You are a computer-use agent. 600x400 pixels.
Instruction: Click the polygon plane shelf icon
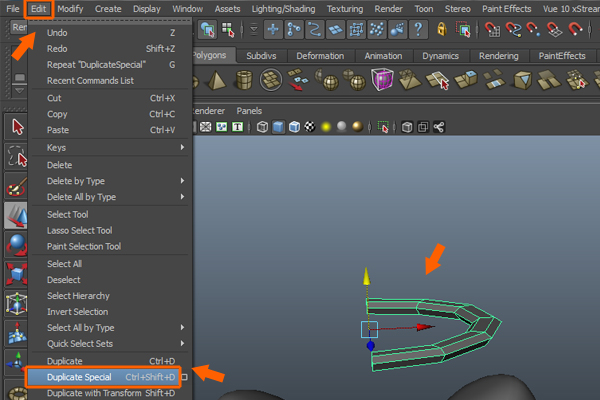[x=271, y=80]
